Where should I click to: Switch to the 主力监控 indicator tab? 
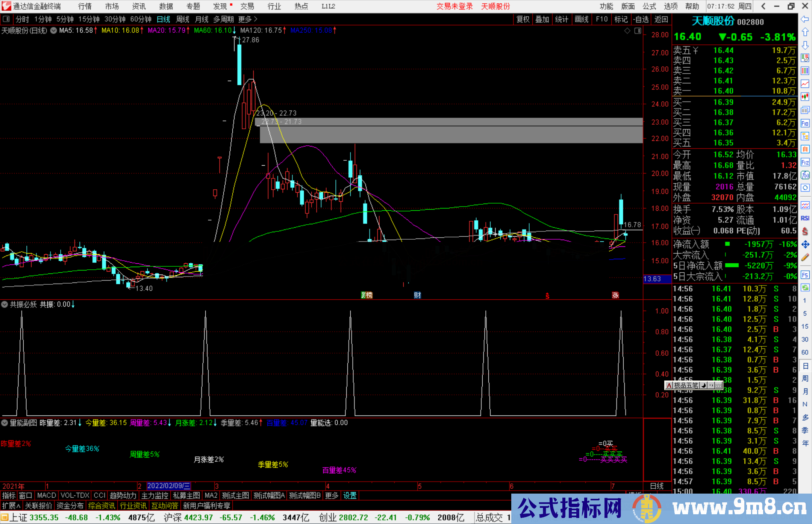click(155, 495)
